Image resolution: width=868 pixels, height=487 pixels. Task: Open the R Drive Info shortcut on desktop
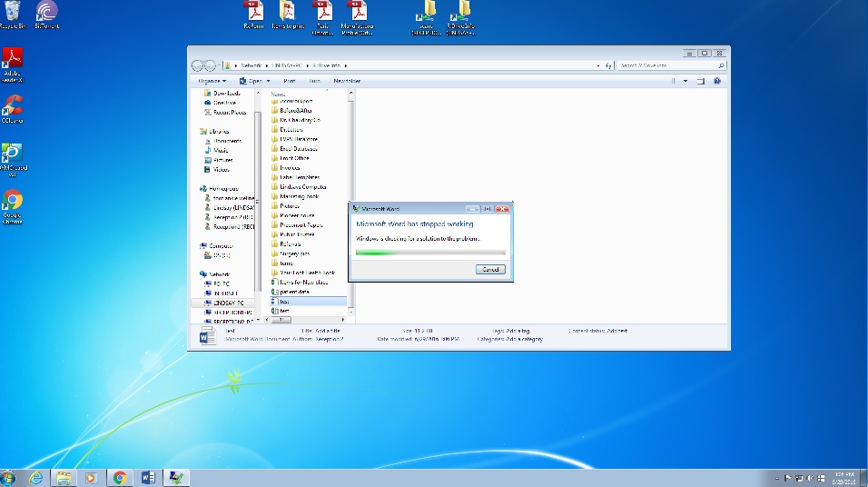click(460, 18)
